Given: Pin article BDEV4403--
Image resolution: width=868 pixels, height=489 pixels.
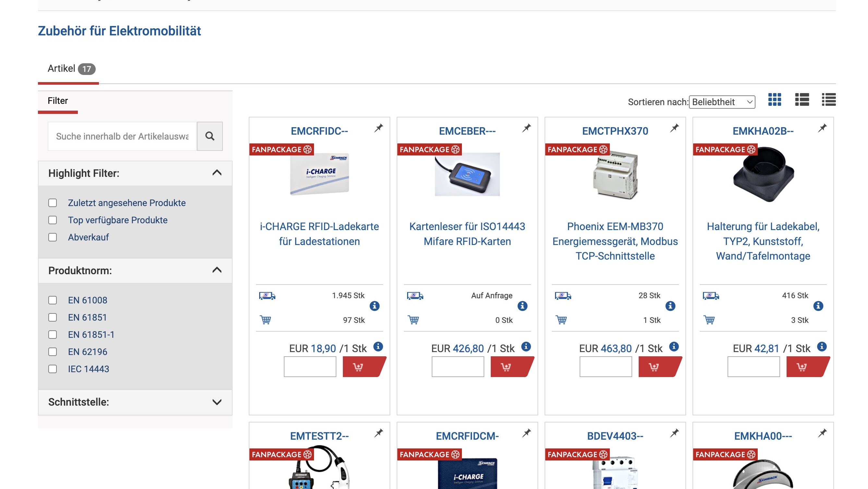Looking at the screenshot, I should click(x=675, y=433).
